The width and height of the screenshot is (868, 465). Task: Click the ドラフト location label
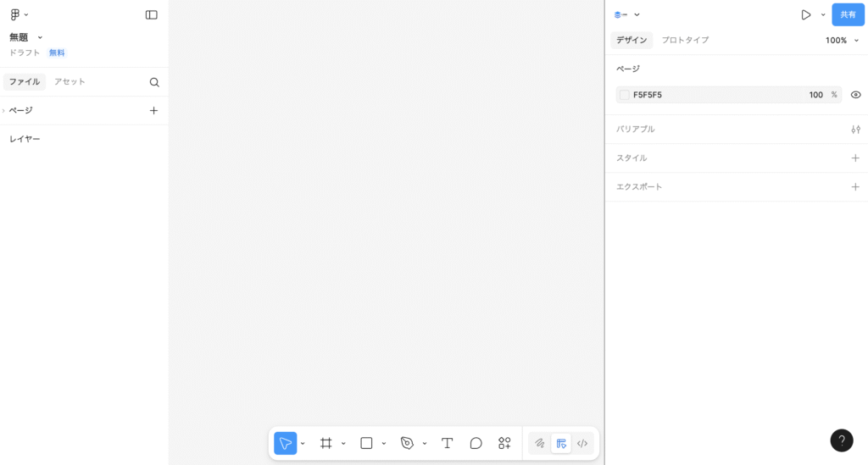tap(25, 53)
